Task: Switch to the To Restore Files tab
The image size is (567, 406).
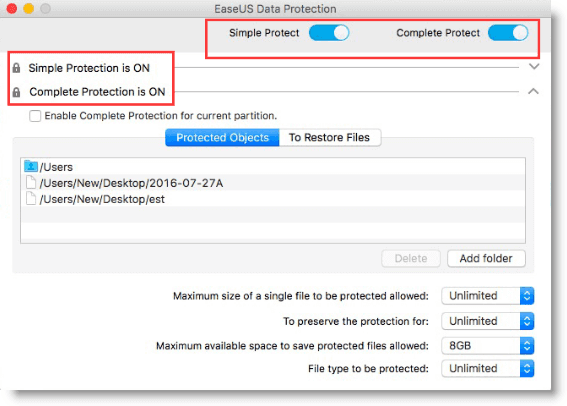Action: point(330,138)
